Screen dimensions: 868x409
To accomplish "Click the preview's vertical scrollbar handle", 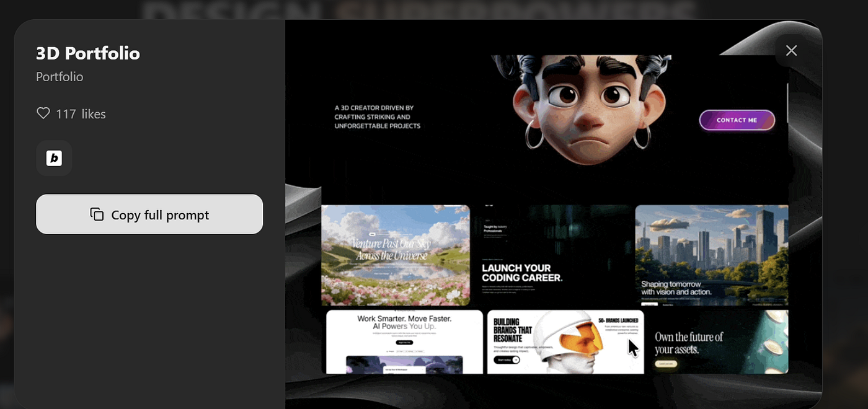I will pos(787,103).
